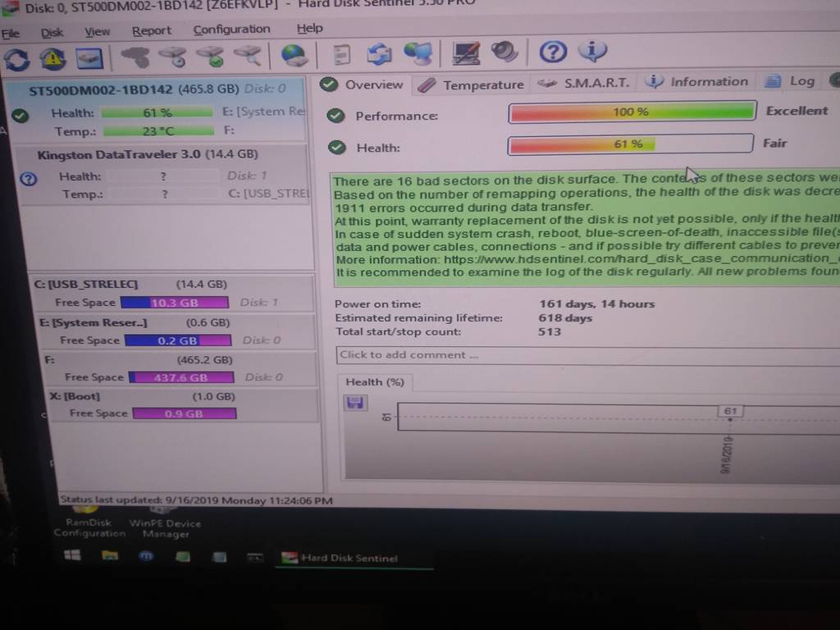
Task: Switch to the Log tab
Action: pos(790,81)
